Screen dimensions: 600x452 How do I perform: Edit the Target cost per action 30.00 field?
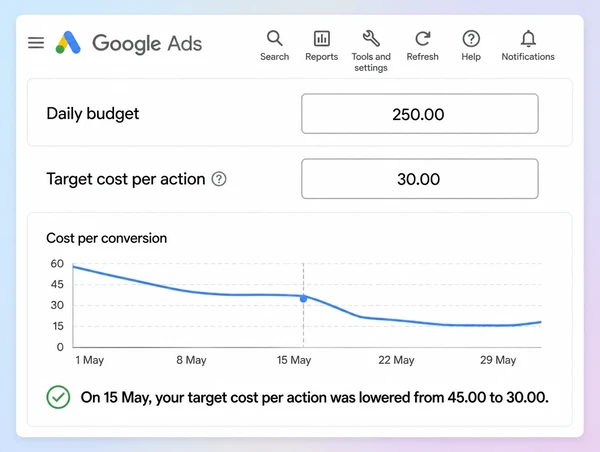coord(420,179)
